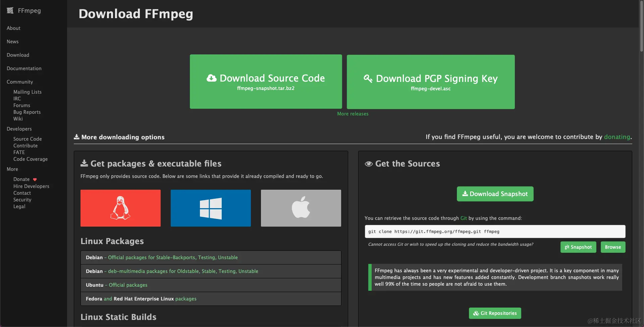The image size is (644, 327).
Task: Open the Git link in source description
Action: pos(464,218)
